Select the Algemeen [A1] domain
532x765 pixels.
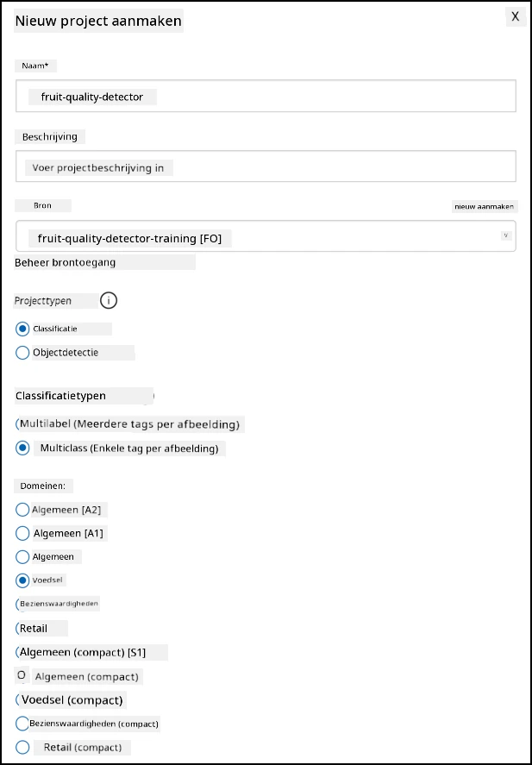pos(22,533)
